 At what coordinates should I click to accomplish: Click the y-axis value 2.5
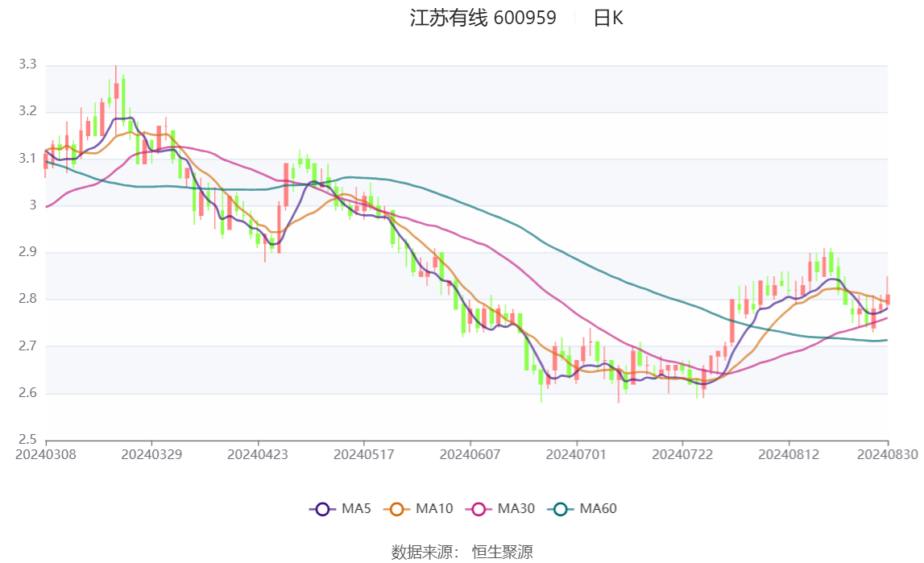27,439
